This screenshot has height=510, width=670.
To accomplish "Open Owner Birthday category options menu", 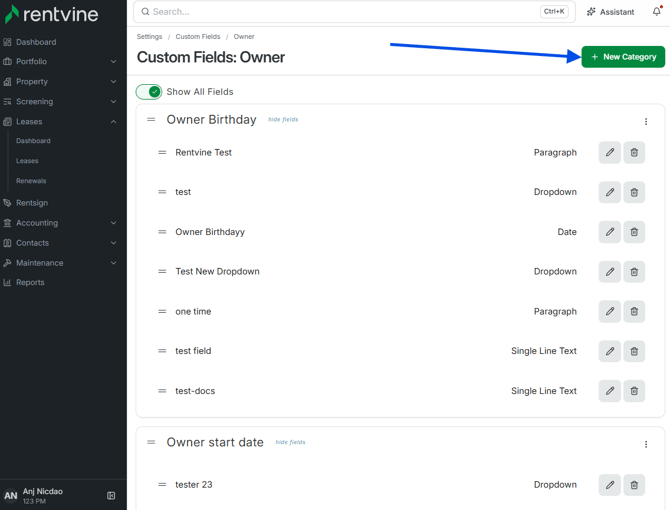I will pyautogui.click(x=646, y=122).
